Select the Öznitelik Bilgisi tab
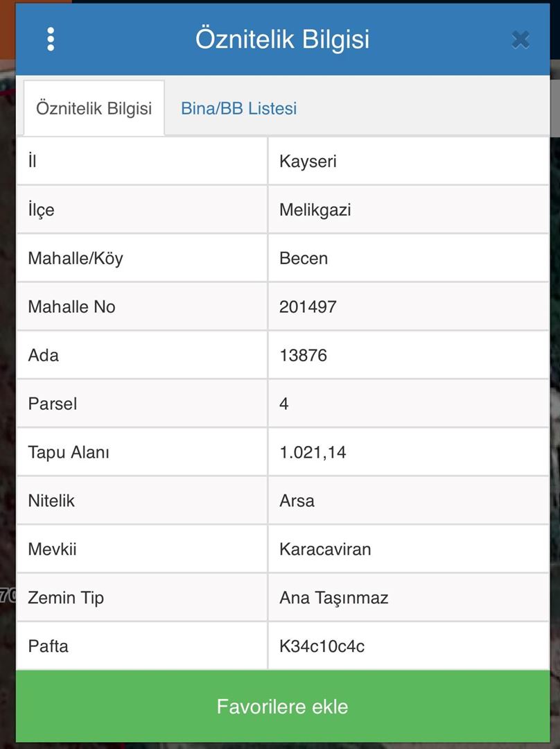The image size is (560, 749). coord(94,108)
